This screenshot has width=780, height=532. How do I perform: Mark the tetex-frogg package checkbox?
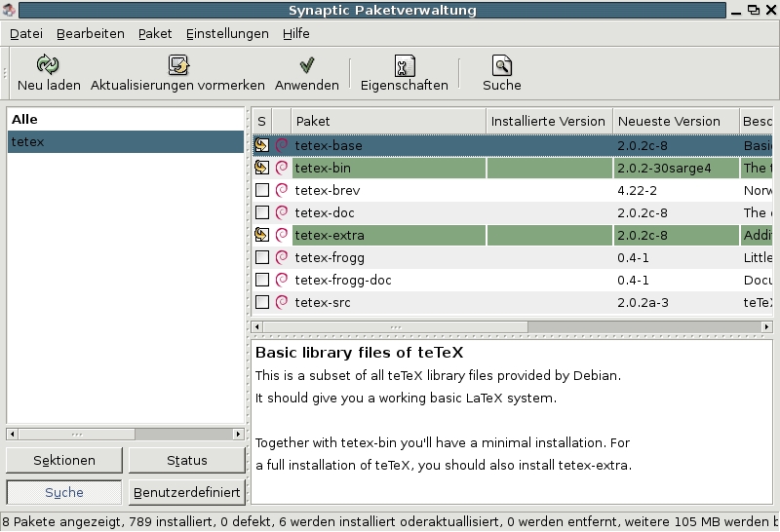pos(261,257)
